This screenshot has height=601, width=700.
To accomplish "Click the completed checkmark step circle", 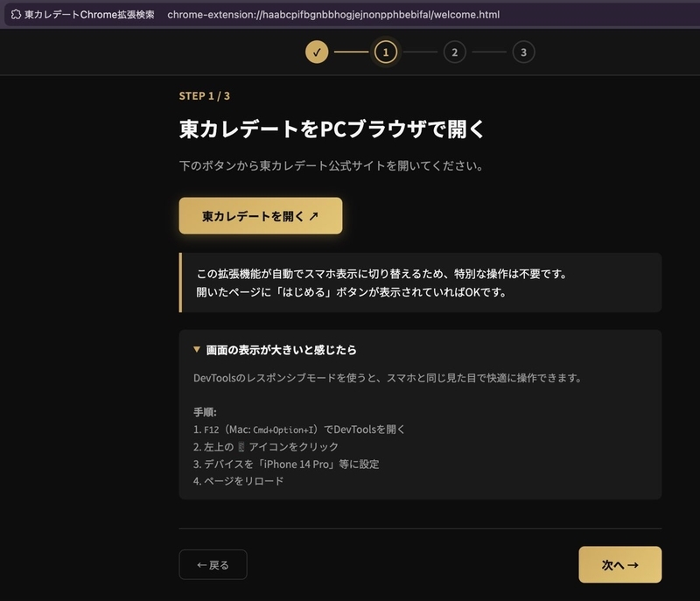I will [317, 52].
